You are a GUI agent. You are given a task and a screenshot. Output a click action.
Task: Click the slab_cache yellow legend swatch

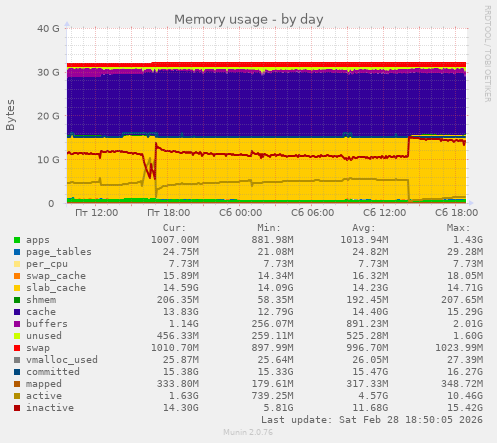17,288
